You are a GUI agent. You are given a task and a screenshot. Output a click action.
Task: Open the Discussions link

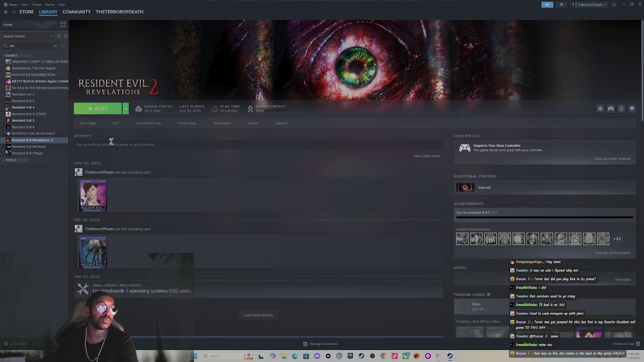click(x=222, y=123)
